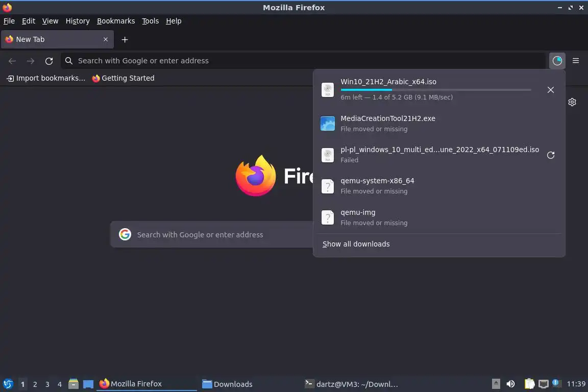This screenshot has width=588, height=392.
Task: Click the qemu-img unknown file icon
Action: (327, 217)
